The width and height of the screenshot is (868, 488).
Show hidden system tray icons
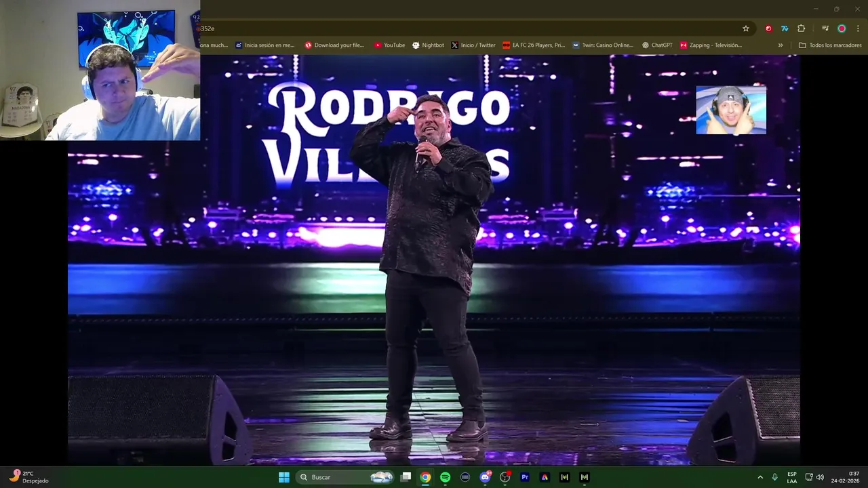click(760, 477)
